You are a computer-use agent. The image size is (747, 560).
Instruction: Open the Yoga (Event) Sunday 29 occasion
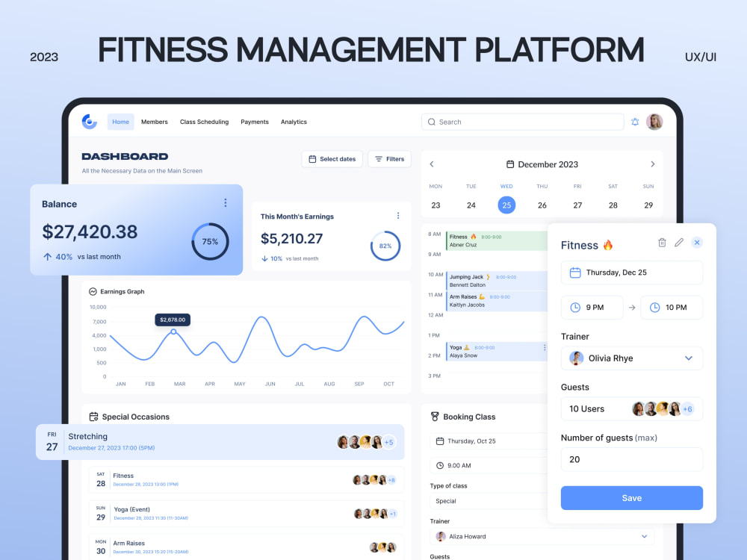pos(247,514)
